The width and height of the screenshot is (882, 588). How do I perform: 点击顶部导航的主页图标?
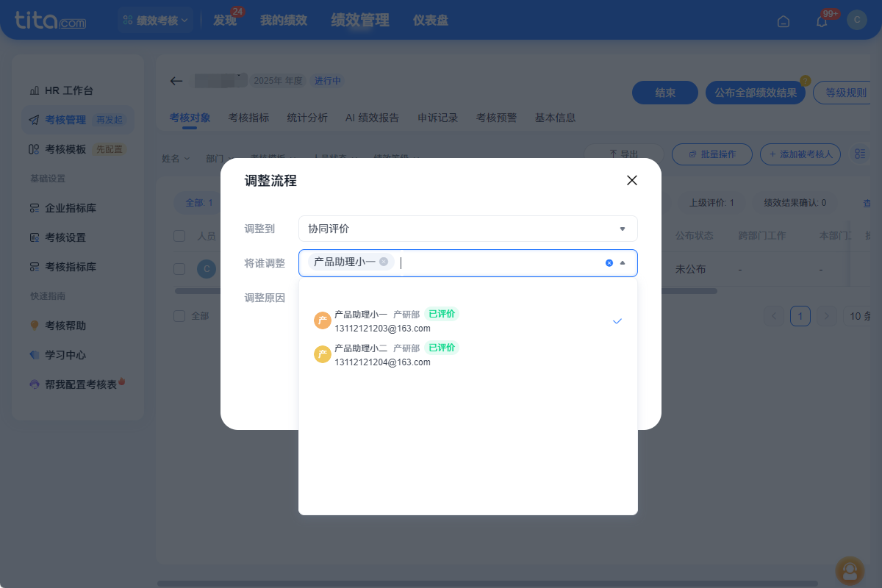[x=783, y=21]
